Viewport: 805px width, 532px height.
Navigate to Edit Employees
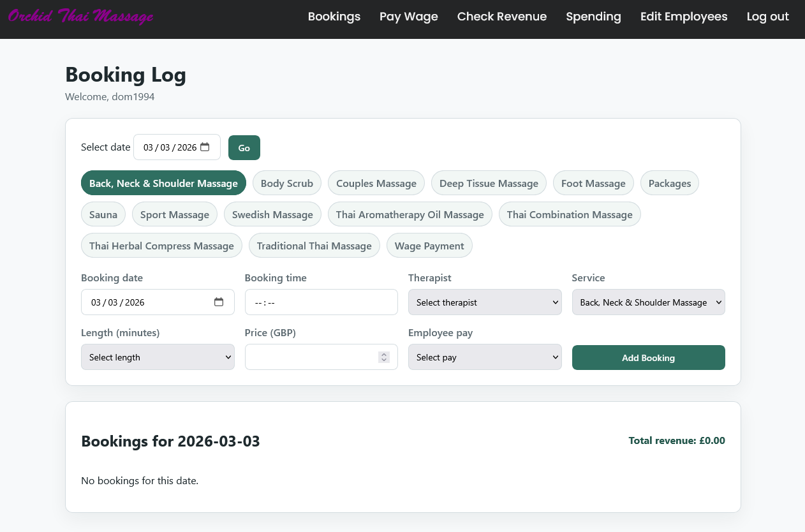tap(684, 17)
